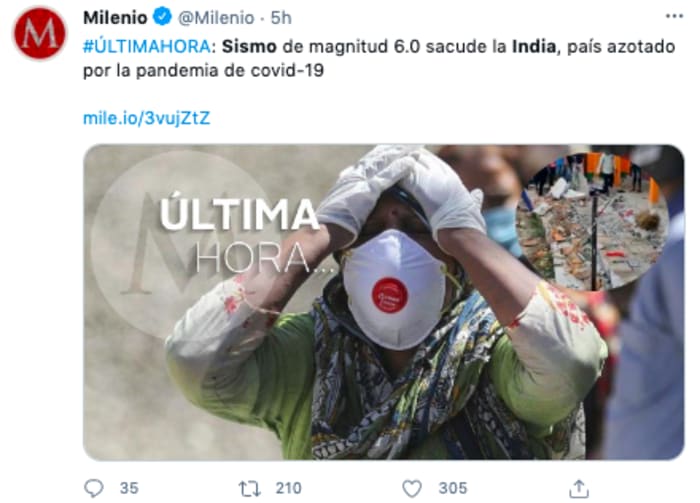The height and width of the screenshot is (503, 700).
Task: Reply using the speech bubble icon
Action: (94, 488)
